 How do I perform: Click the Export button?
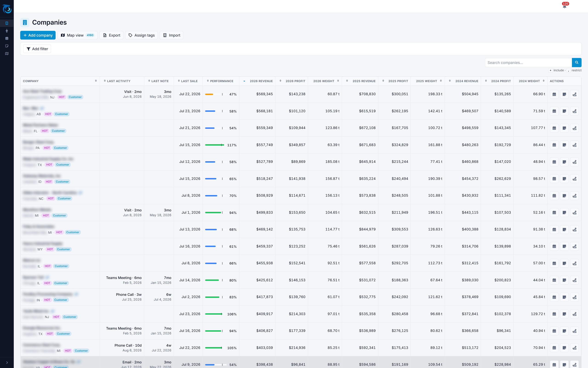tap(111, 35)
